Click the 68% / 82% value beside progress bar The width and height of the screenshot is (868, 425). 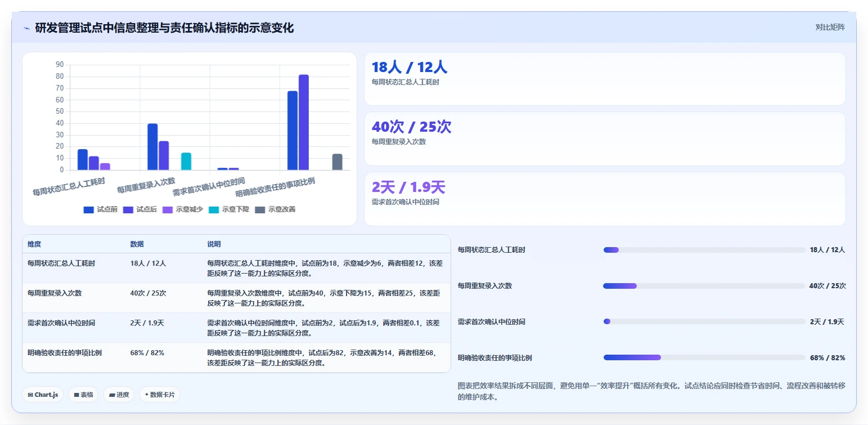pyautogui.click(x=827, y=358)
